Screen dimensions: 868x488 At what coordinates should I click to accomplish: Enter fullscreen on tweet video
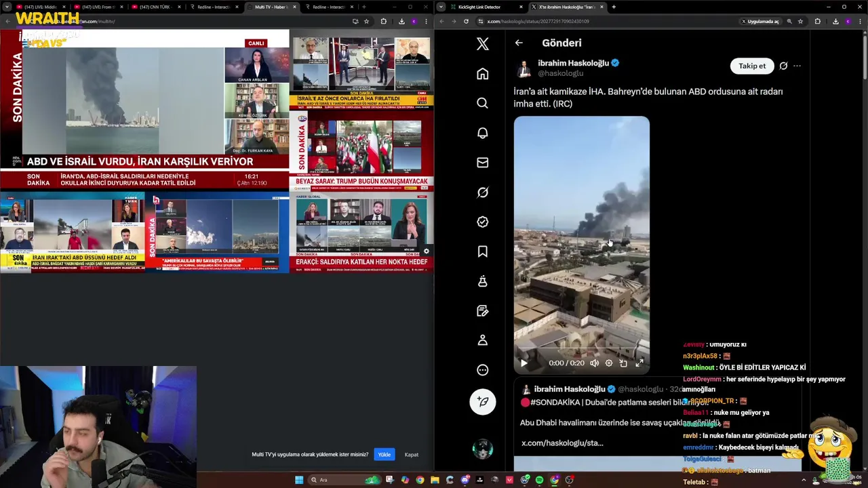[639, 363]
